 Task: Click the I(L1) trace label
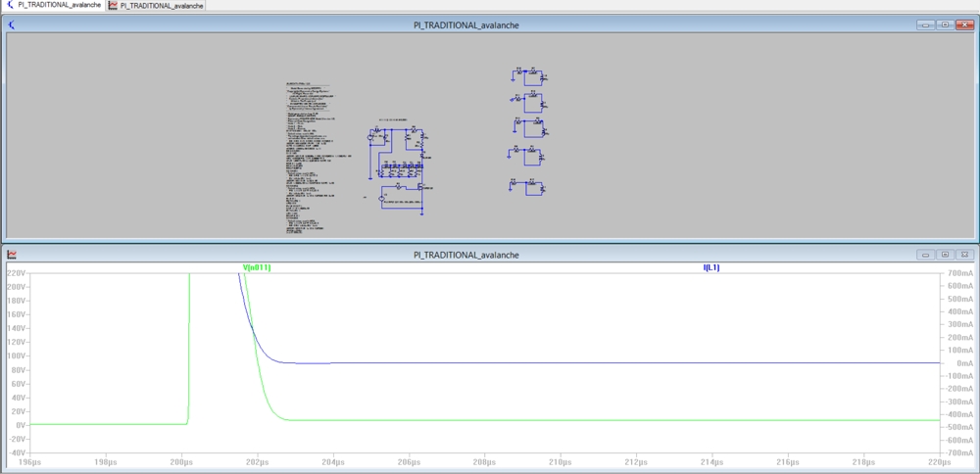(710, 267)
